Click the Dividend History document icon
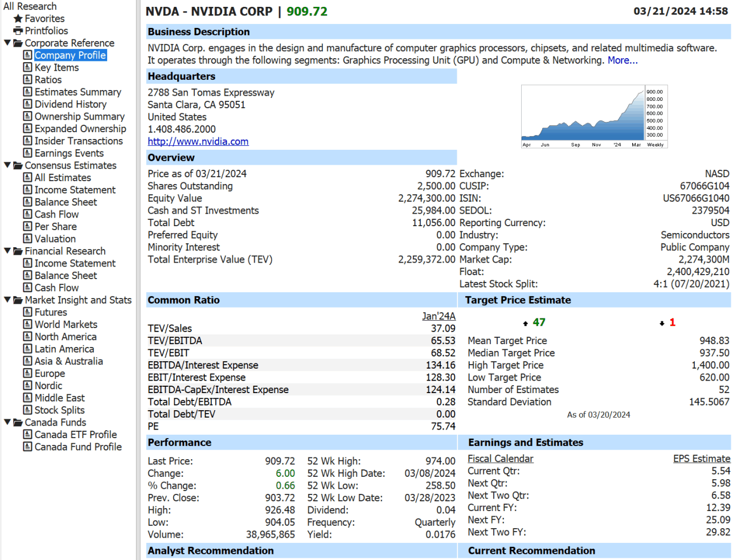The width and height of the screenshot is (733, 560). pyautogui.click(x=27, y=104)
